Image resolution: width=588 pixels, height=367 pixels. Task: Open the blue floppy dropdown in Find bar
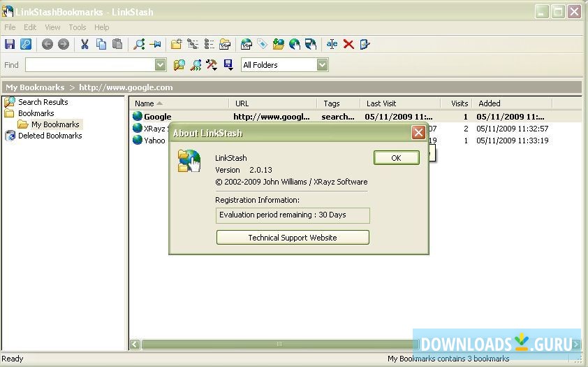tap(228, 65)
